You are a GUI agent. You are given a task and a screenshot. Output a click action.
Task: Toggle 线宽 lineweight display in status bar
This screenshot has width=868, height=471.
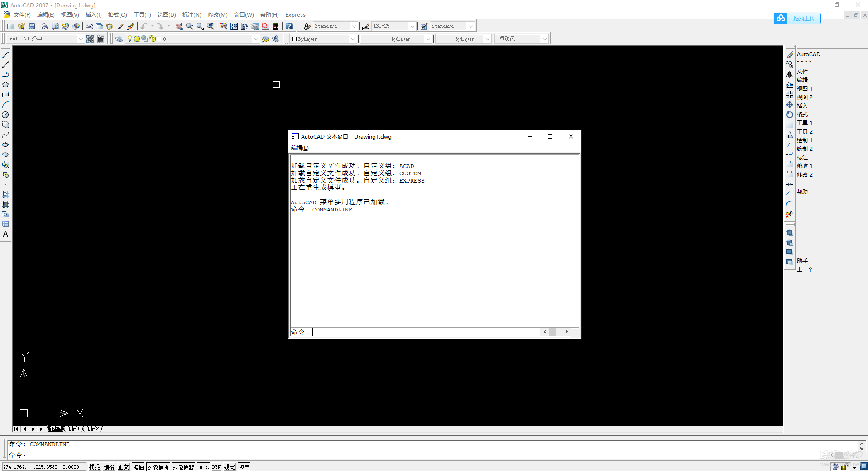230,467
